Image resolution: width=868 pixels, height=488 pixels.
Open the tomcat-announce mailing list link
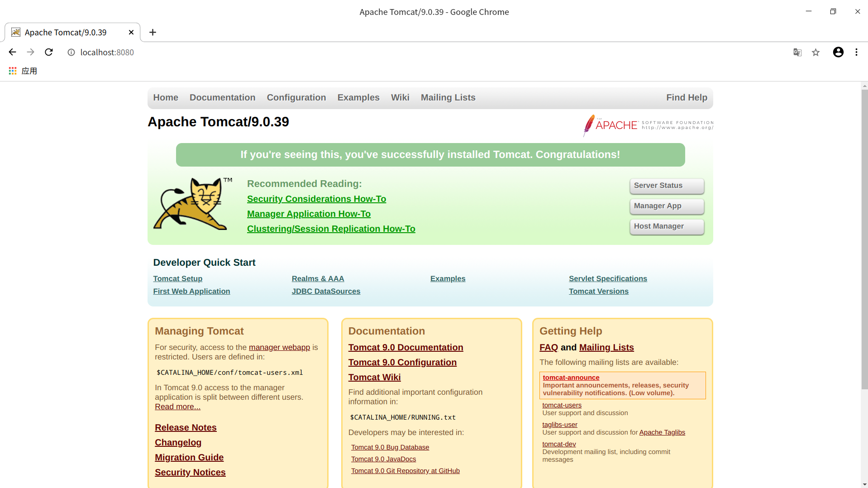click(571, 378)
